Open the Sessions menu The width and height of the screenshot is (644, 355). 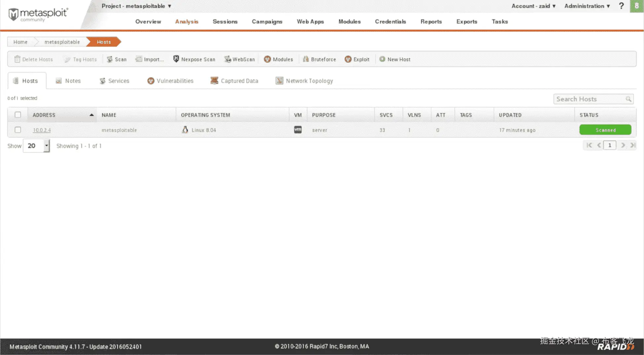(225, 21)
